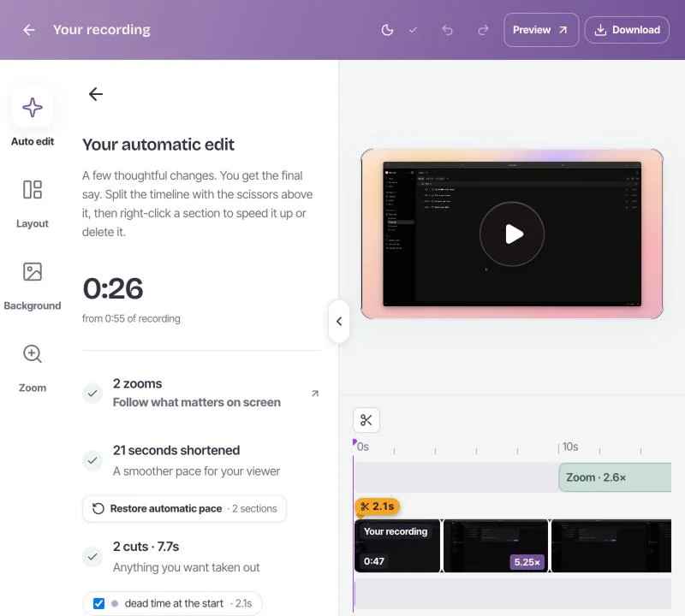Screen dimensions: 685x616
Task: Return using the panel back arrow
Action: tap(96, 94)
